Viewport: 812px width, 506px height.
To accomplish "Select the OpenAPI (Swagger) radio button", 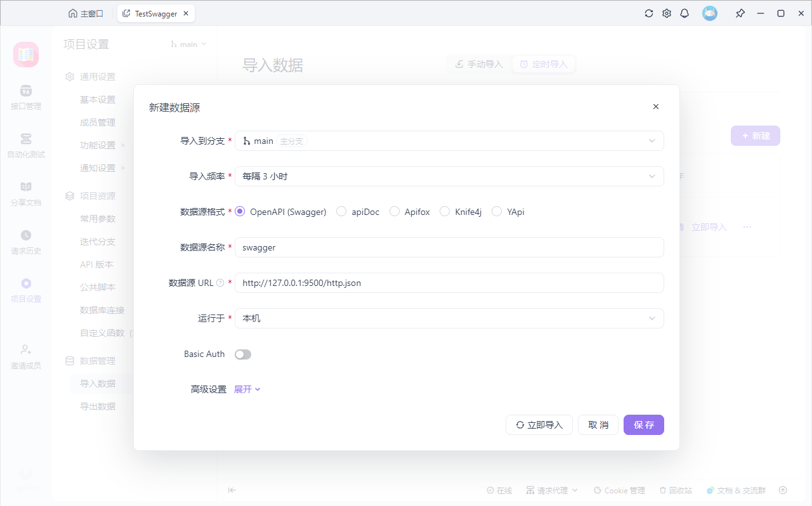I will click(240, 212).
